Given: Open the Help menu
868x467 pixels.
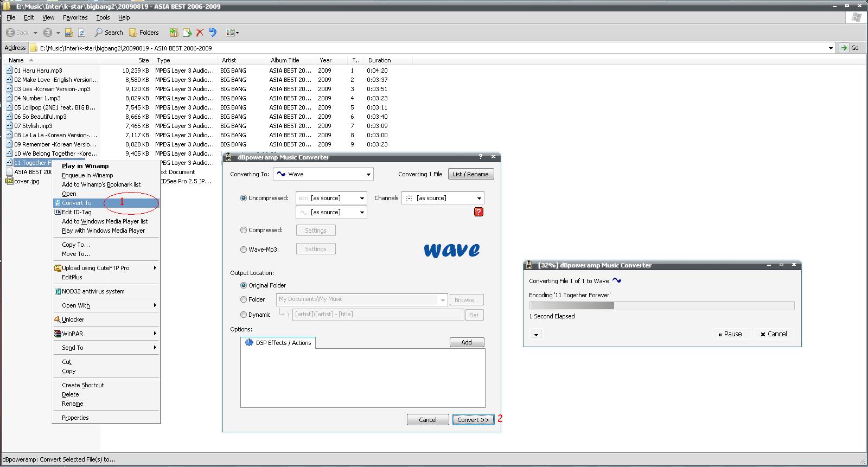Looking at the screenshot, I should (124, 17).
